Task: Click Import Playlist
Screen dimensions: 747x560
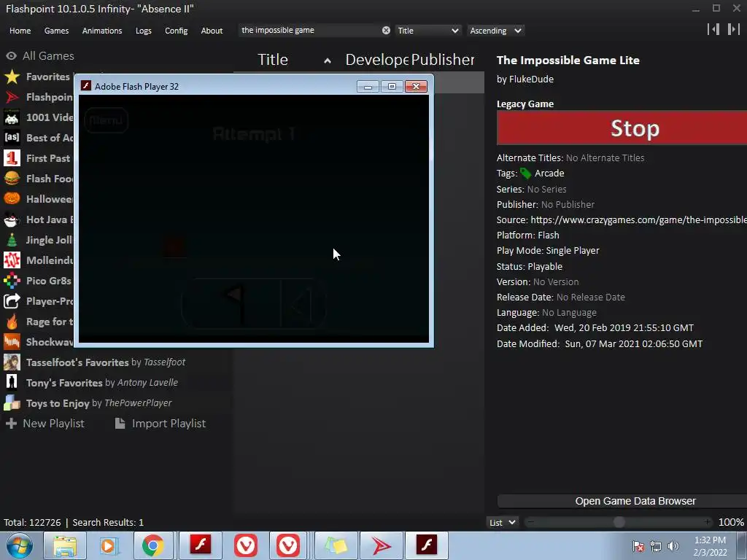Action: (x=160, y=424)
